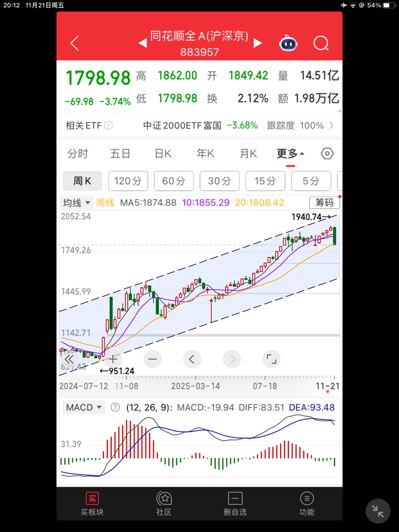Tap the DIFF:83.51 value

261,407
